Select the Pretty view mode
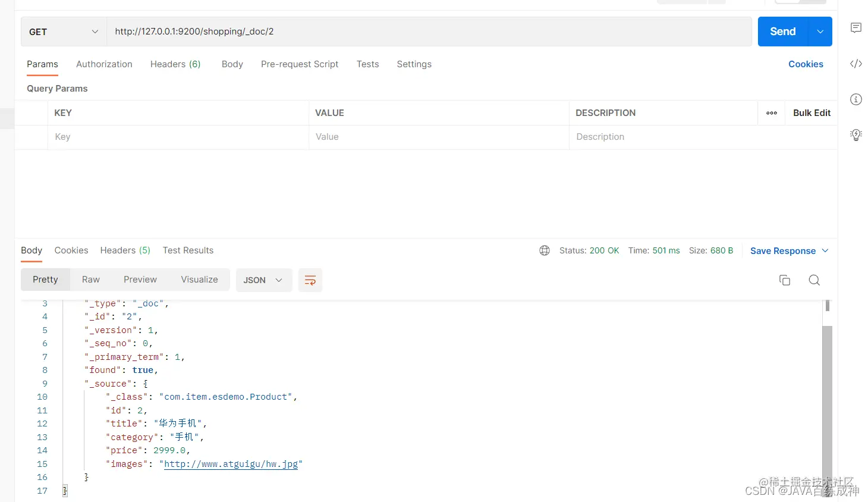 (45, 280)
